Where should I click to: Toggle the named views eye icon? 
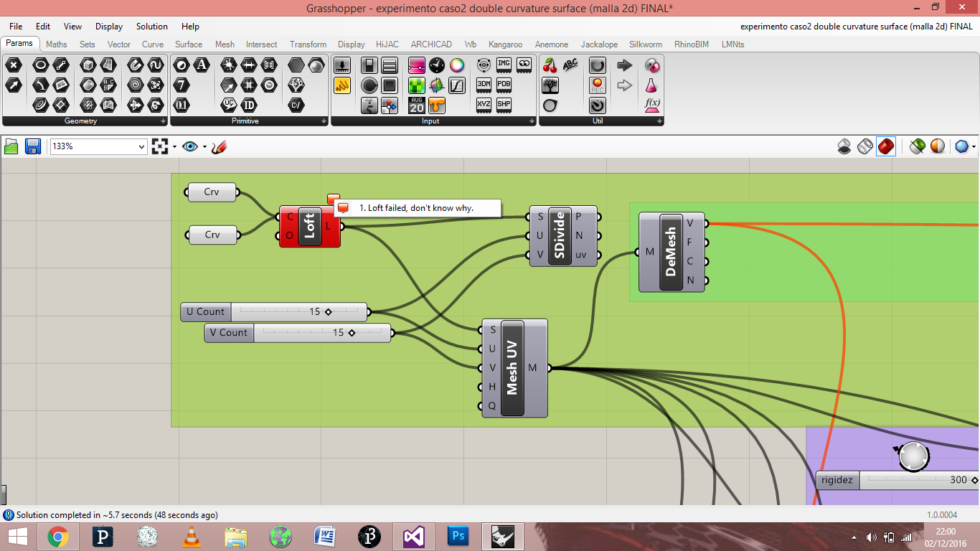tap(189, 146)
